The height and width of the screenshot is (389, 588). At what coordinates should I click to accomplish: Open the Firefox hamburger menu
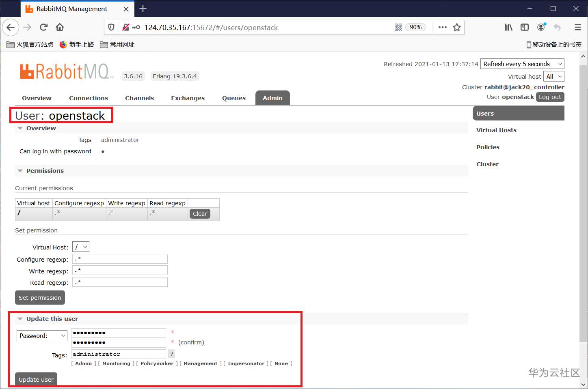pos(578,27)
